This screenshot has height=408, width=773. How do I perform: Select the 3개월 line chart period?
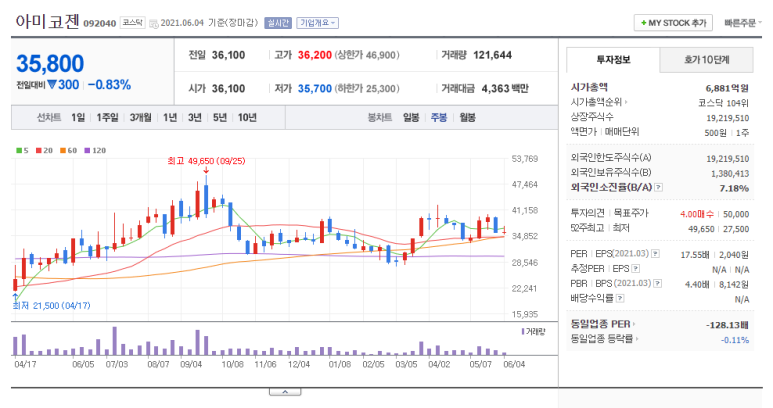pyautogui.click(x=141, y=117)
